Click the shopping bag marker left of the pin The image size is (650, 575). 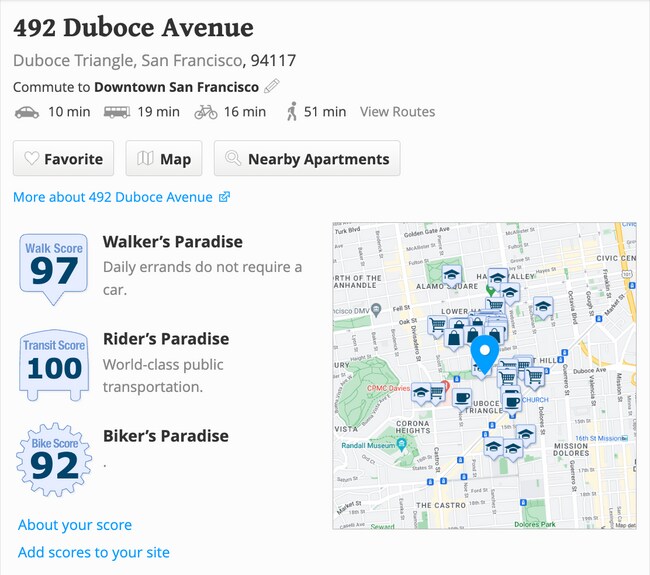(x=454, y=338)
